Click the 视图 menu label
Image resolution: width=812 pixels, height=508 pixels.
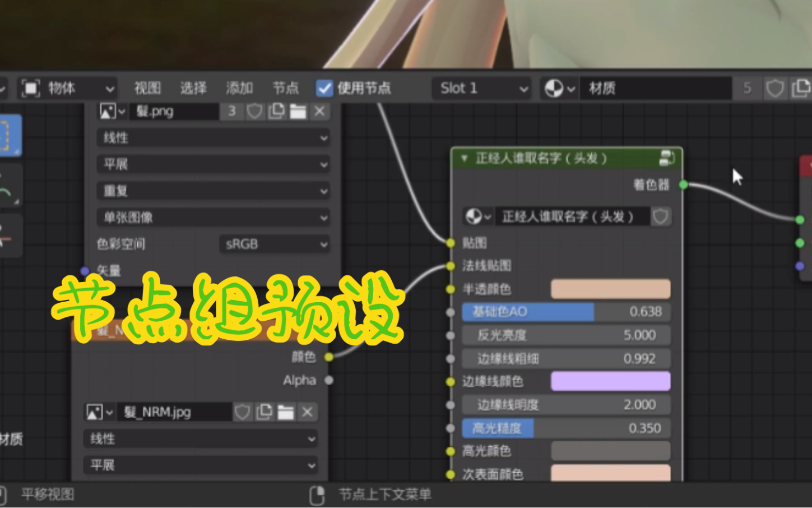[147, 88]
